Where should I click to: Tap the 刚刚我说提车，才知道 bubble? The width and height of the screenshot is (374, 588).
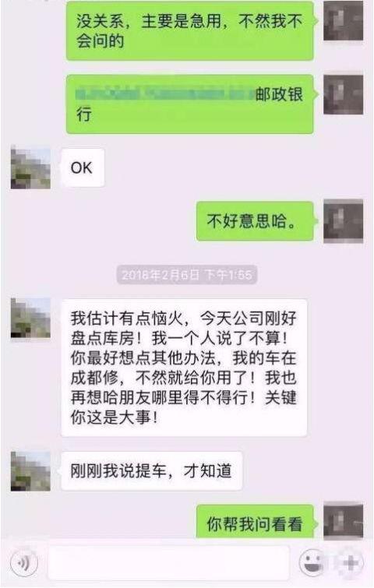[x=152, y=471]
